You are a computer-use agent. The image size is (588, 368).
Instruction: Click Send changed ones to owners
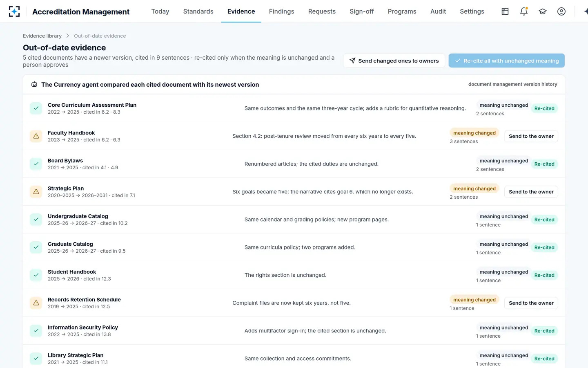pos(394,61)
